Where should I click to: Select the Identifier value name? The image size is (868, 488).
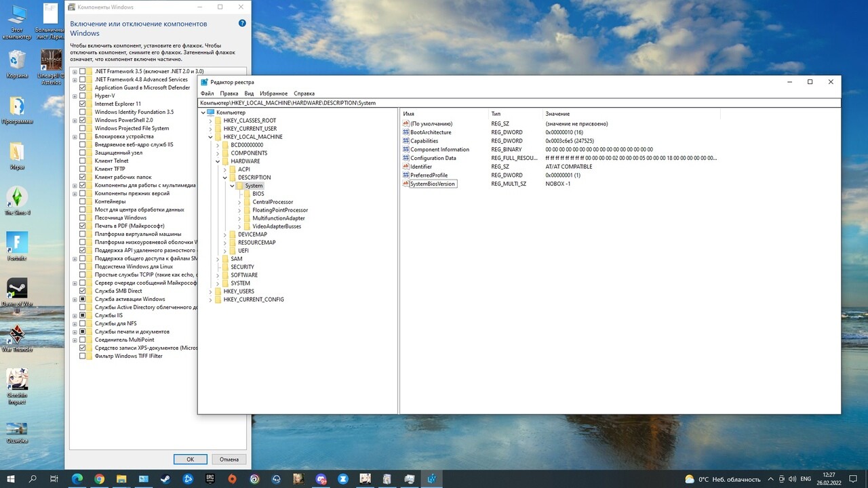pyautogui.click(x=421, y=167)
